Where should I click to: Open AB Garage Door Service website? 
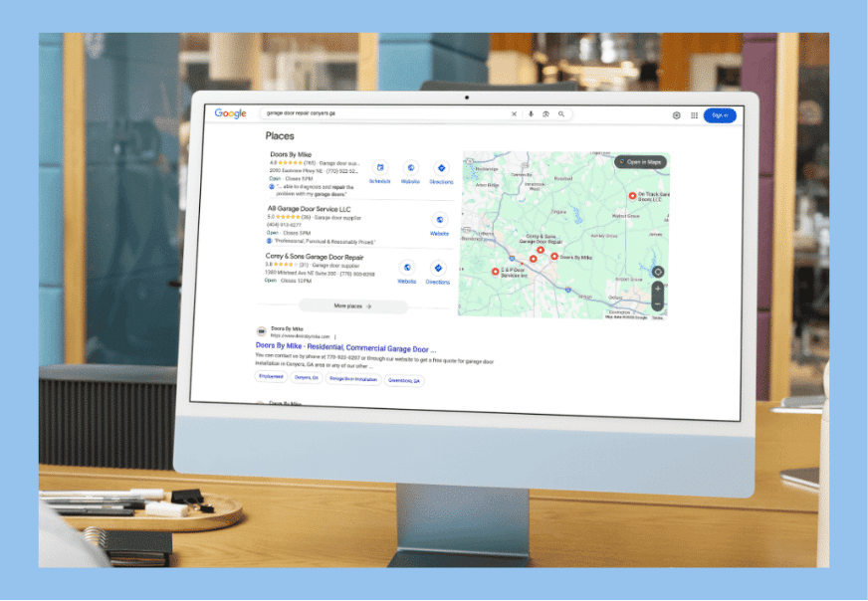439,221
